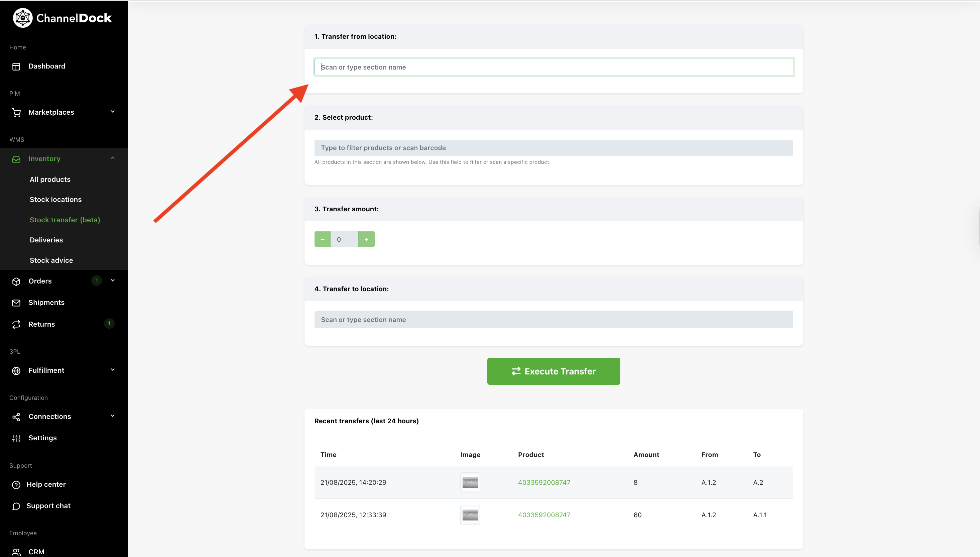Focus the transfer amount number field
Image resolution: width=980 pixels, height=557 pixels.
(345, 239)
